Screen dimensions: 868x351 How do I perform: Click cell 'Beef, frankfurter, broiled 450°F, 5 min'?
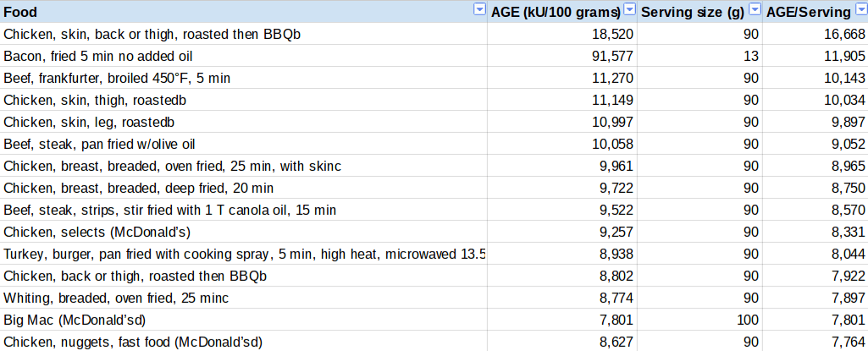coord(244,78)
